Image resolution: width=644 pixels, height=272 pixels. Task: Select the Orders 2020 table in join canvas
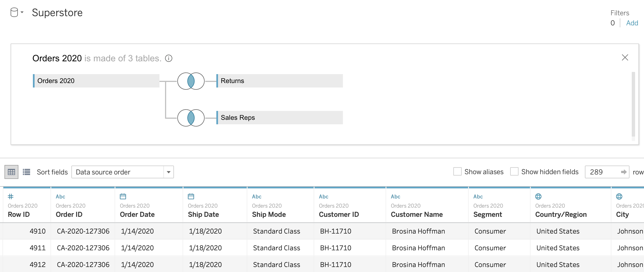coord(96,81)
